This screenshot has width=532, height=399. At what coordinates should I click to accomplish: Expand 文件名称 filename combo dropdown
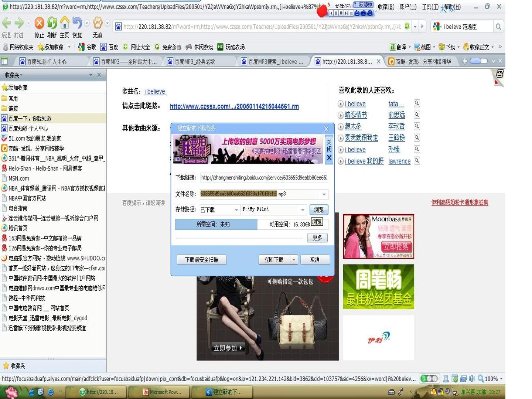click(324, 194)
